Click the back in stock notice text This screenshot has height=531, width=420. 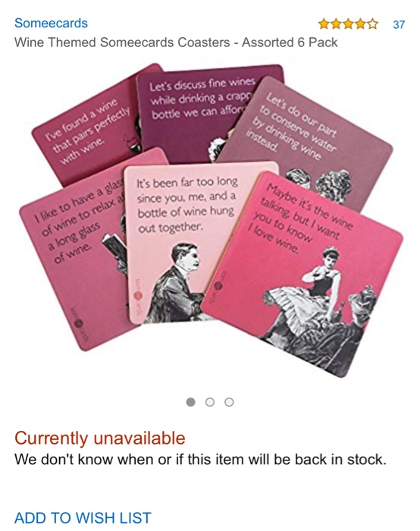coord(200,460)
